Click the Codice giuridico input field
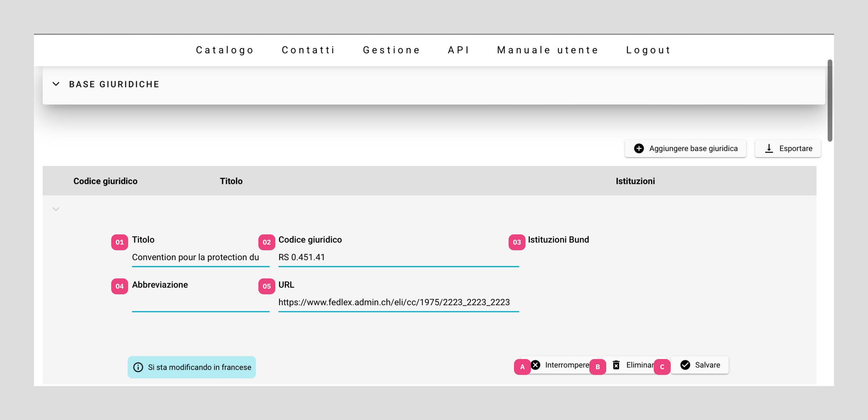This screenshot has height=420, width=868. click(398, 257)
